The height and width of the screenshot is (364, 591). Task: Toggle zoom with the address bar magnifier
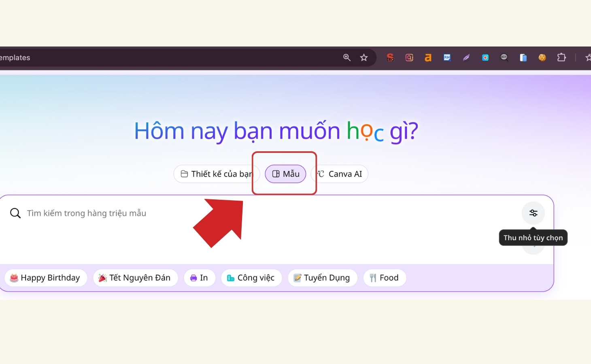point(347,57)
